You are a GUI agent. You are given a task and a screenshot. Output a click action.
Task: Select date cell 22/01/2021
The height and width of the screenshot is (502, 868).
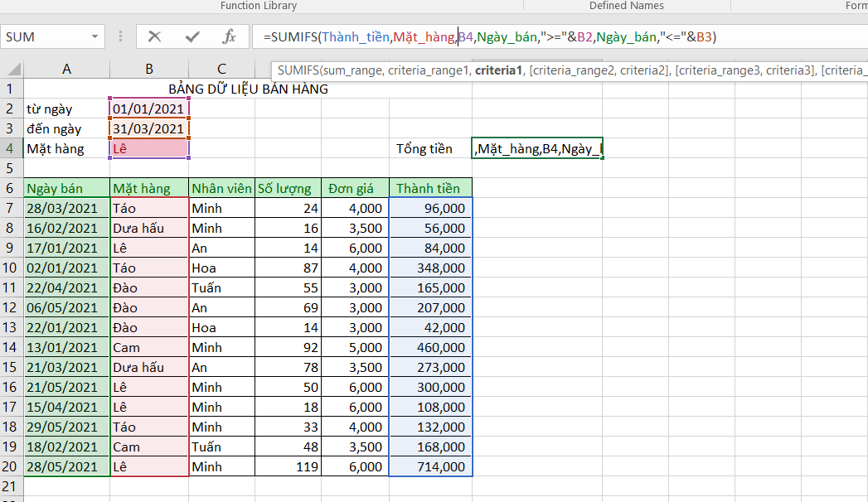66,328
